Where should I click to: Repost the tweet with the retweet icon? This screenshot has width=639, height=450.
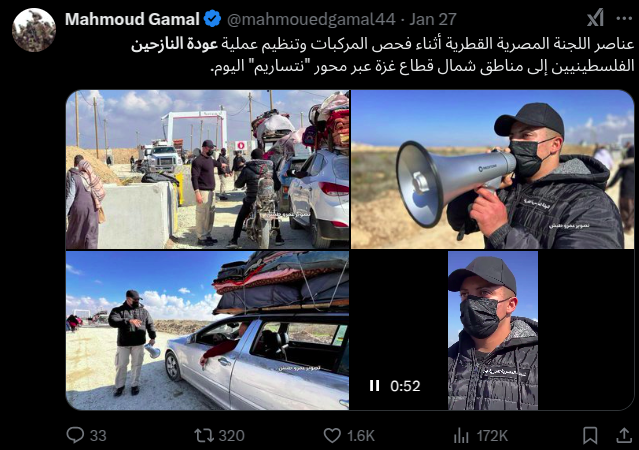click(x=204, y=435)
